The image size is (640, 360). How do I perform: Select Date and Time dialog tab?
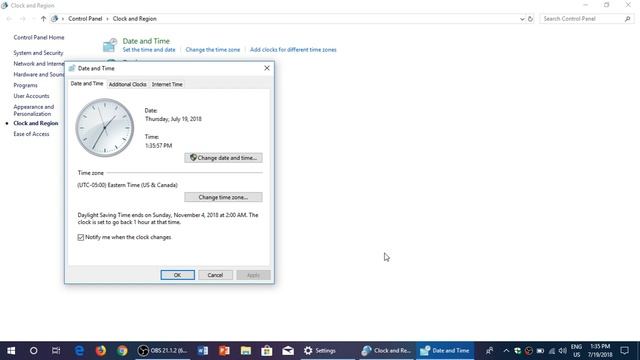point(87,84)
